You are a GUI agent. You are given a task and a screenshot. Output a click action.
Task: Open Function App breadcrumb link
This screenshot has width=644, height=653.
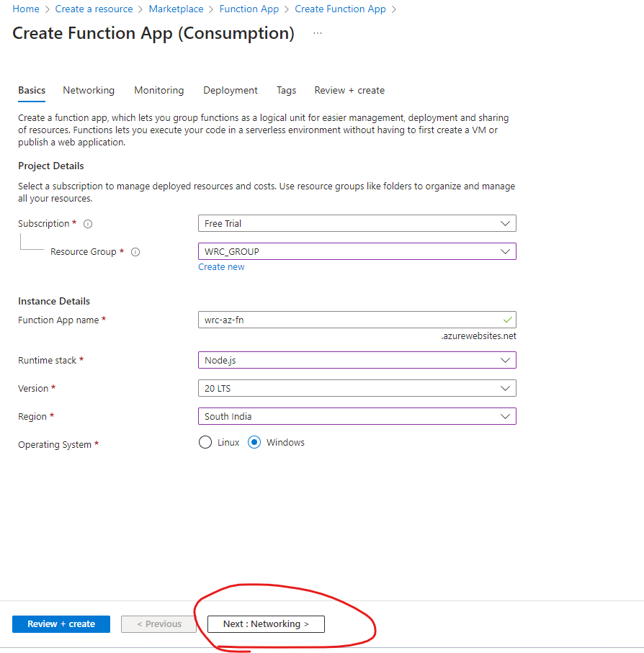pos(249,9)
